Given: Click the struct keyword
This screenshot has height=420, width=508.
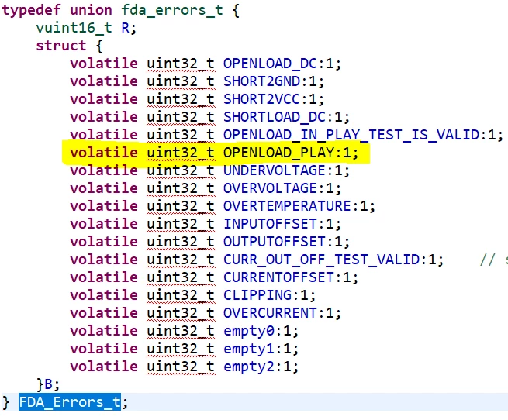Looking at the screenshot, I should 61,46.
